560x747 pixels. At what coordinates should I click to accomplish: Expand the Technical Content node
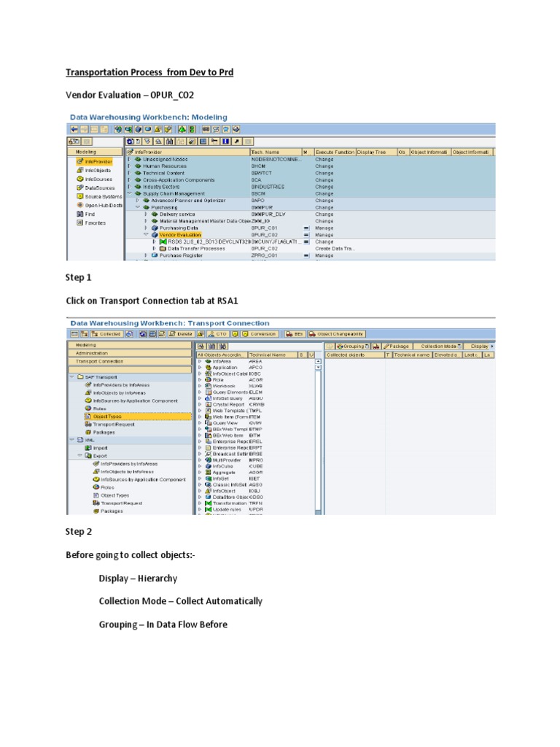tap(130, 173)
